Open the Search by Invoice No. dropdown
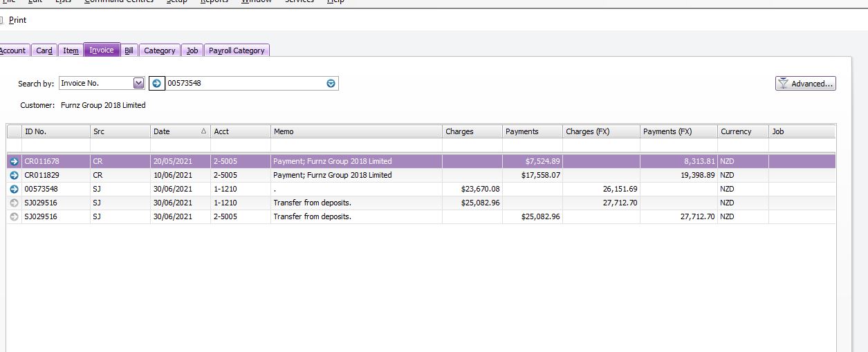Image resolution: width=868 pixels, height=352 pixels. [x=138, y=84]
